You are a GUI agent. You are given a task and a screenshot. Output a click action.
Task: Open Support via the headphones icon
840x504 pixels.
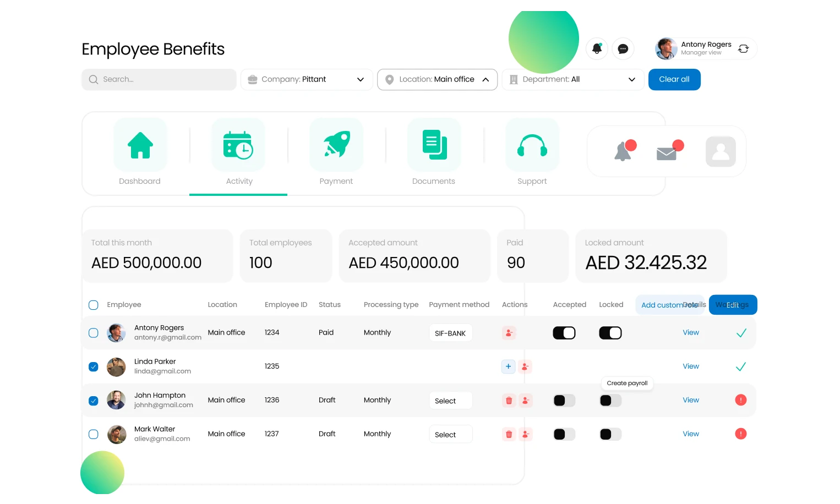[532, 145]
